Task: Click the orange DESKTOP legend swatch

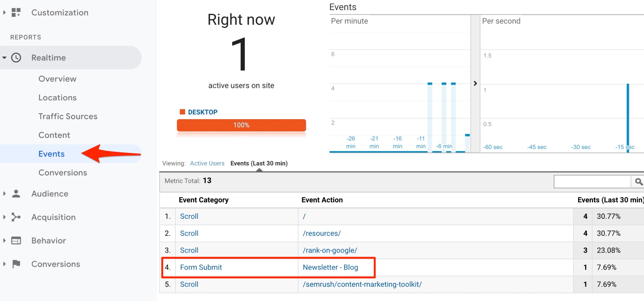Action: tap(182, 112)
